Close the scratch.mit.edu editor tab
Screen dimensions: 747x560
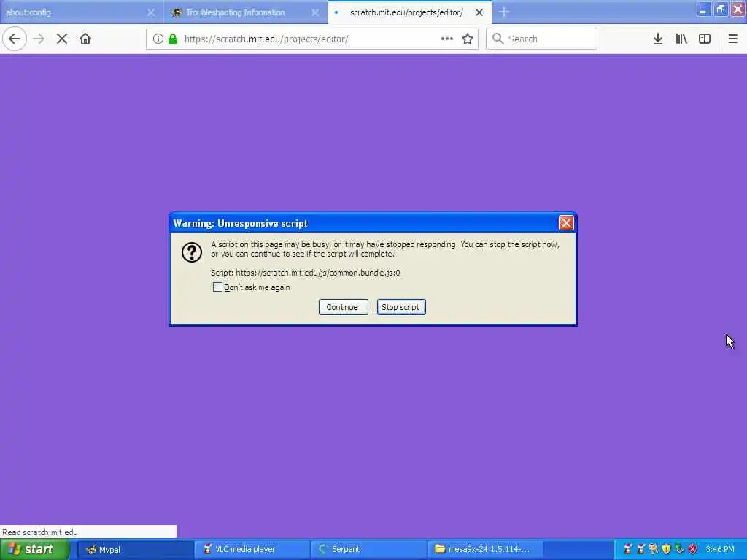479,12
